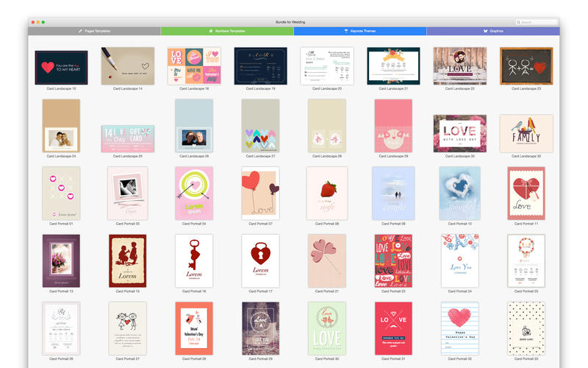Viewport: 588px width, 368px height.
Task: Choose Card Landscape 32 FAMILY birds template
Action: click(x=526, y=134)
